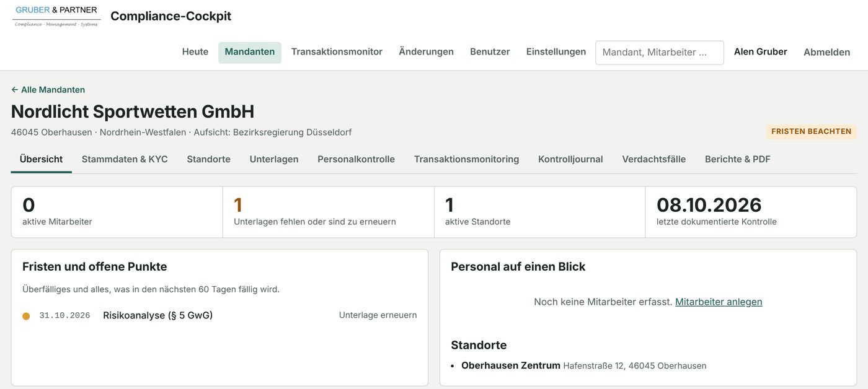Open the Alen Gruber user profile
The image size is (868, 389).
(761, 52)
